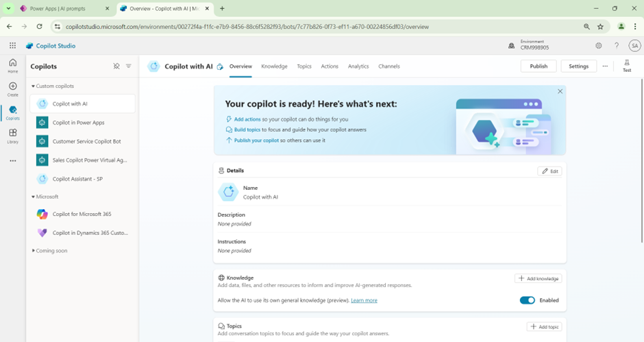
Task: Switch to the Knowledge tab
Action: (274, 66)
